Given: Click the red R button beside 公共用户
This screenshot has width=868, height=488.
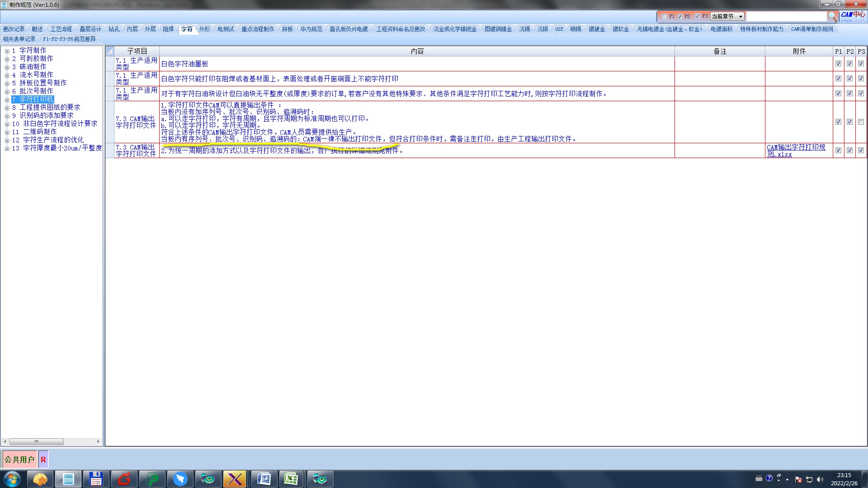Looking at the screenshot, I should (43, 460).
